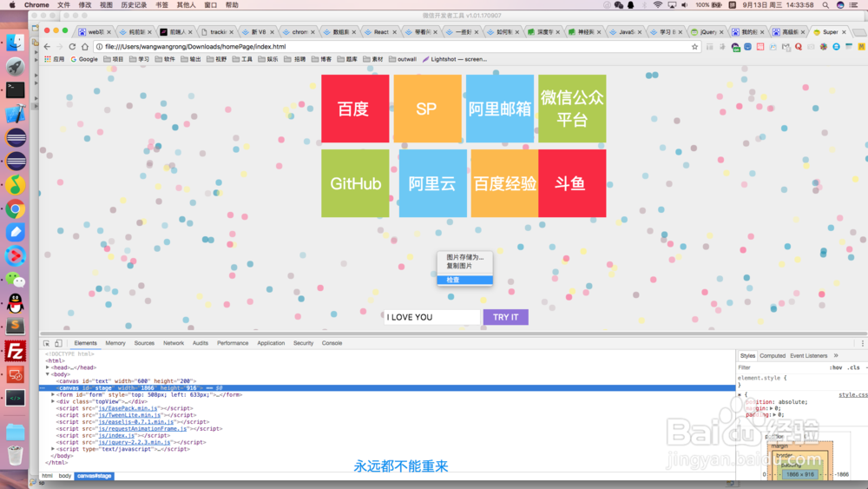Collapse the body element node
The image size is (868, 489).
tap(48, 374)
